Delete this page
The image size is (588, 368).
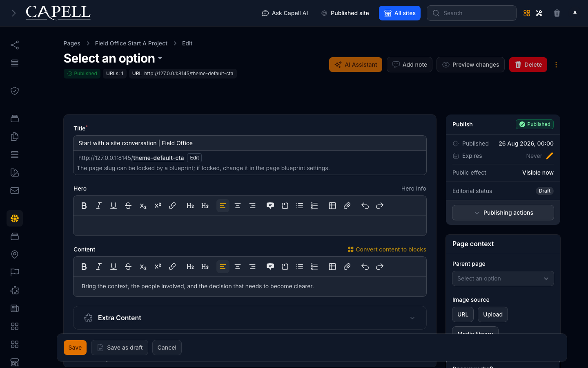(528, 65)
